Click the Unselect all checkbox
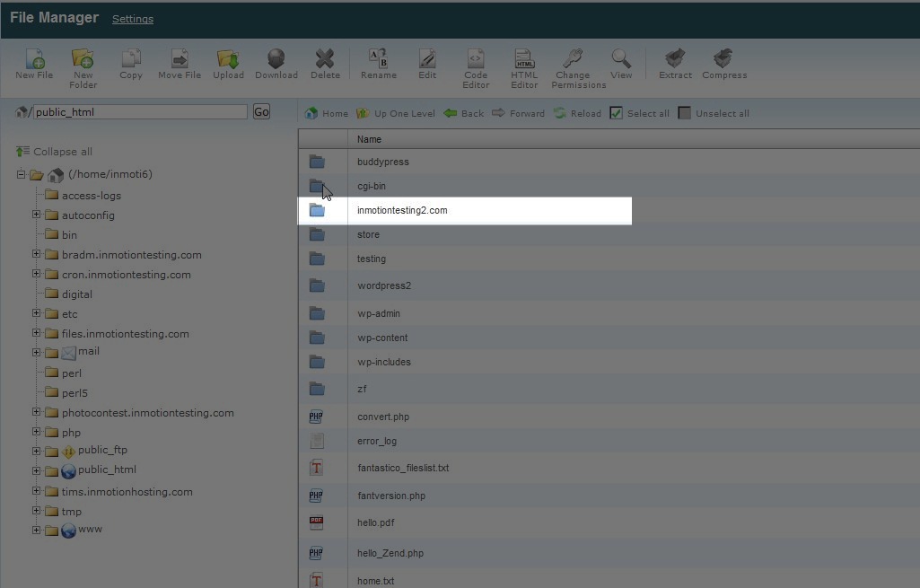920x588 pixels. click(685, 113)
